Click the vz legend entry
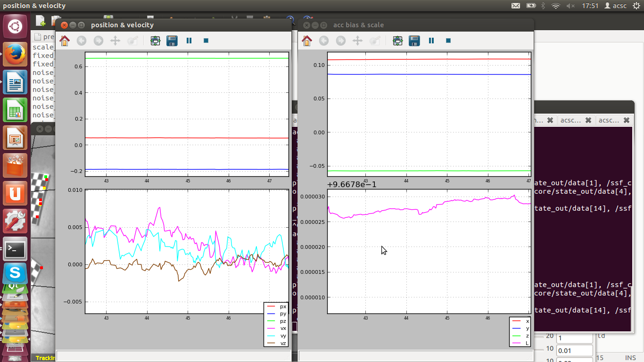Viewport: 644px width, 362px height. 277,343
